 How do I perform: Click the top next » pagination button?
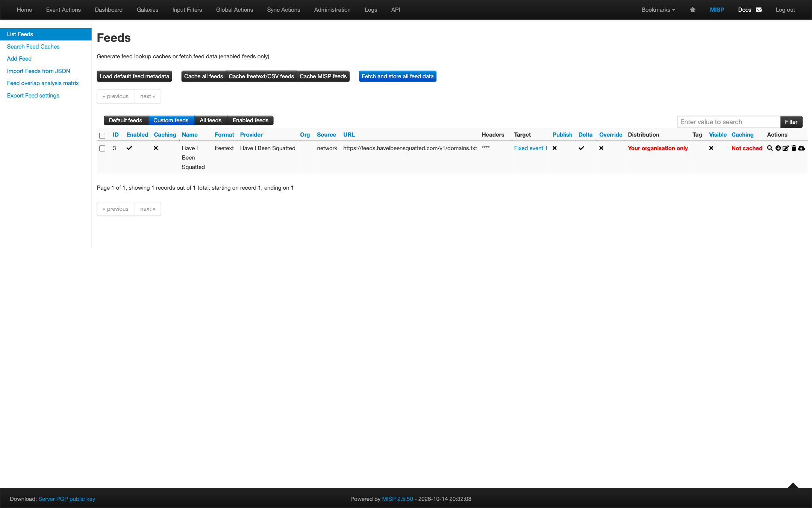point(148,96)
